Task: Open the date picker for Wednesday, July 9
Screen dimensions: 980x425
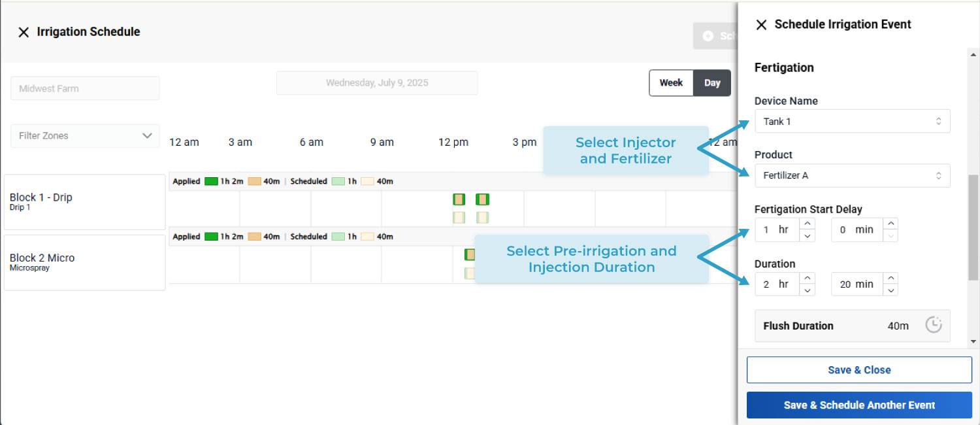Action: coord(376,83)
